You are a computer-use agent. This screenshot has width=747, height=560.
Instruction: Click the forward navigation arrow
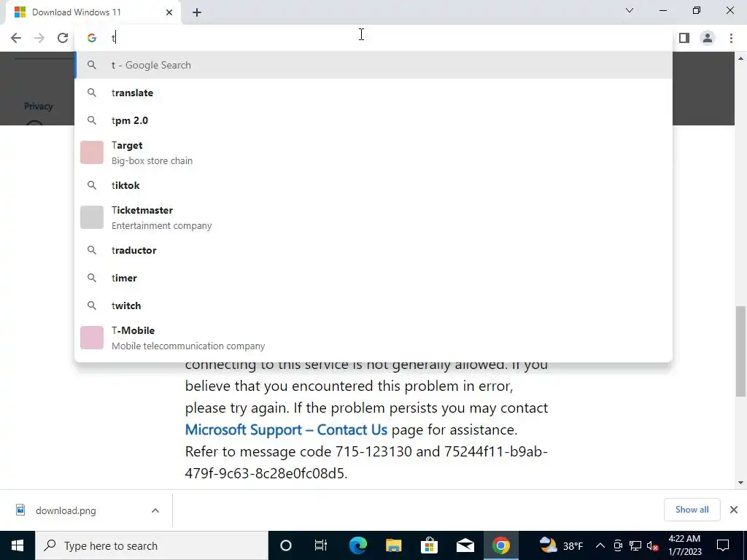[39, 38]
